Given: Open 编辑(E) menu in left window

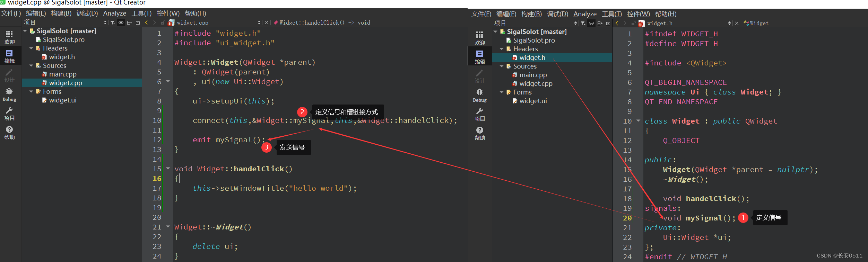Looking at the screenshot, I should [36, 13].
